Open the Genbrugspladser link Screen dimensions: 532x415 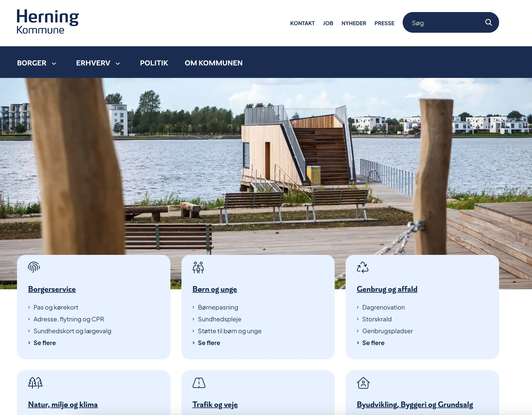coord(387,331)
